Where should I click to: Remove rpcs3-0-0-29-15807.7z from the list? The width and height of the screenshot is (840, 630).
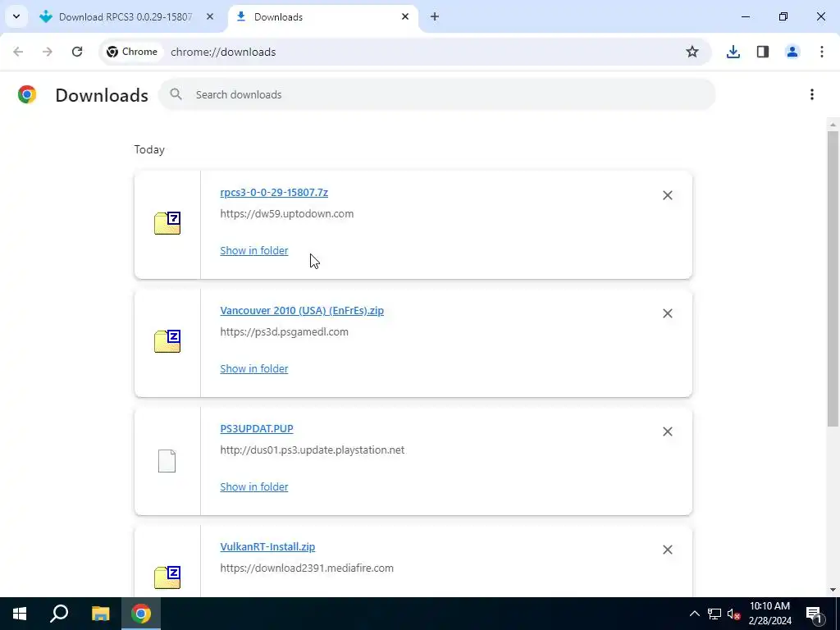click(668, 195)
